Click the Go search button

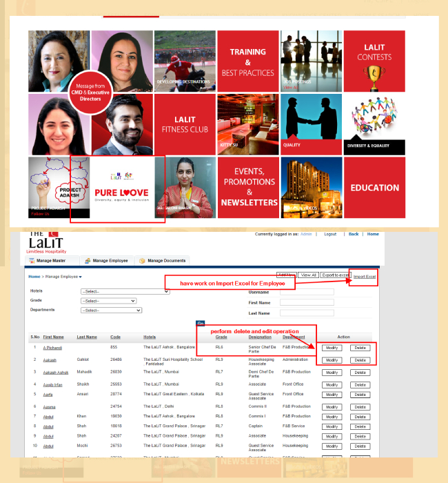201,323
